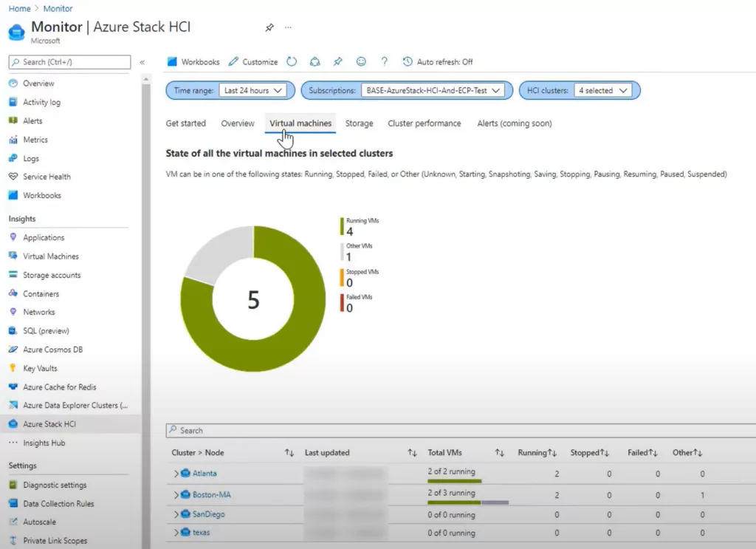Open Storage accounts insights
This screenshot has height=549, width=756.
point(52,276)
